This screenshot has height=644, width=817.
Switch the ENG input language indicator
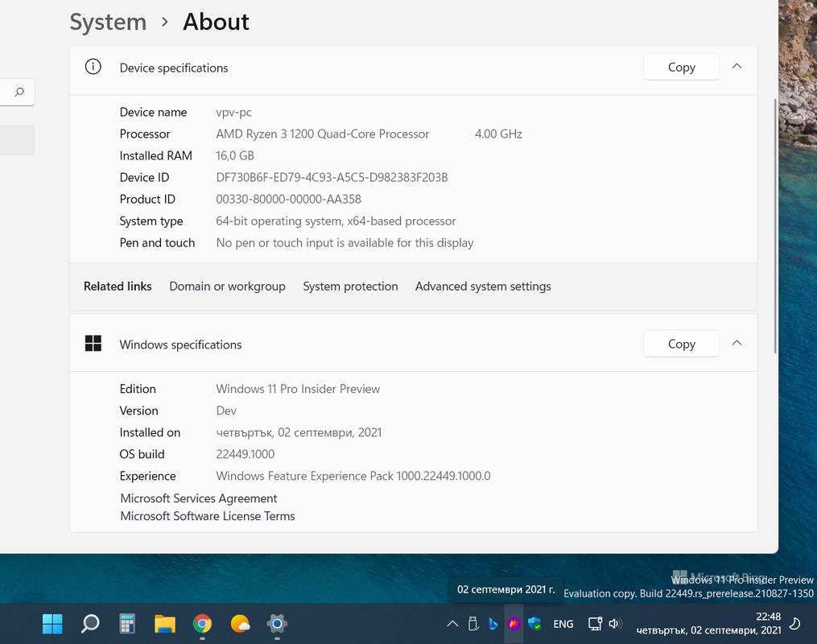tap(563, 624)
